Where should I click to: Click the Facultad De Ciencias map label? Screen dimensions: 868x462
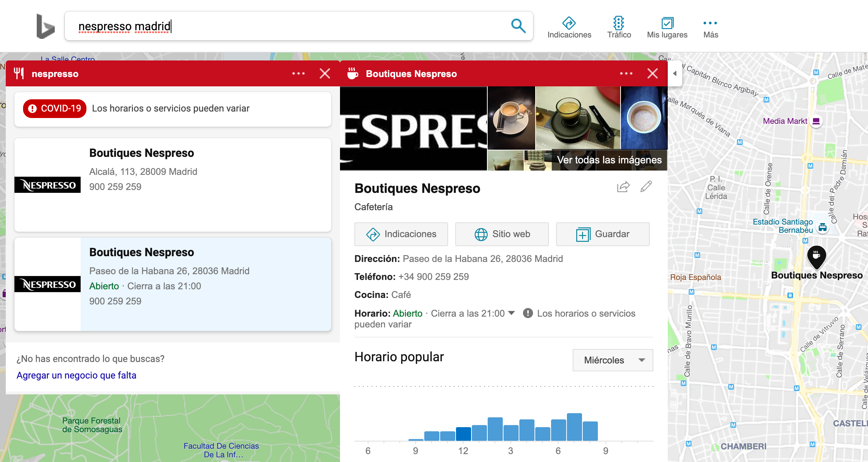coord(221,450)
